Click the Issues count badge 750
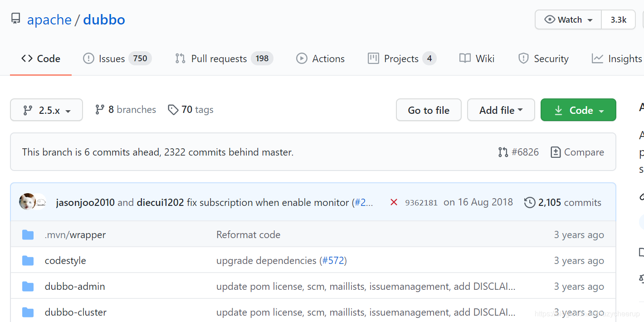The width and height of the screenshot is (644, 322). [x=140, y=59]
